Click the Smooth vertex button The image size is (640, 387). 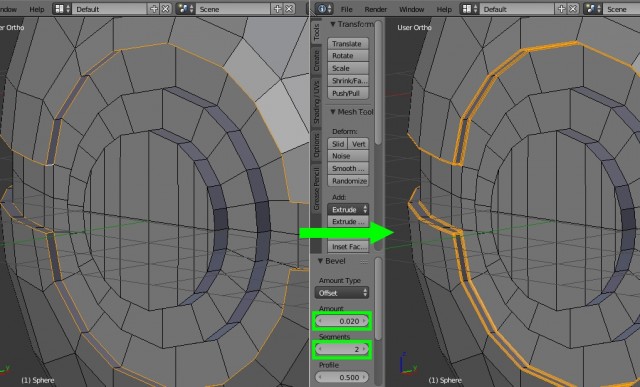pos(348,169)
